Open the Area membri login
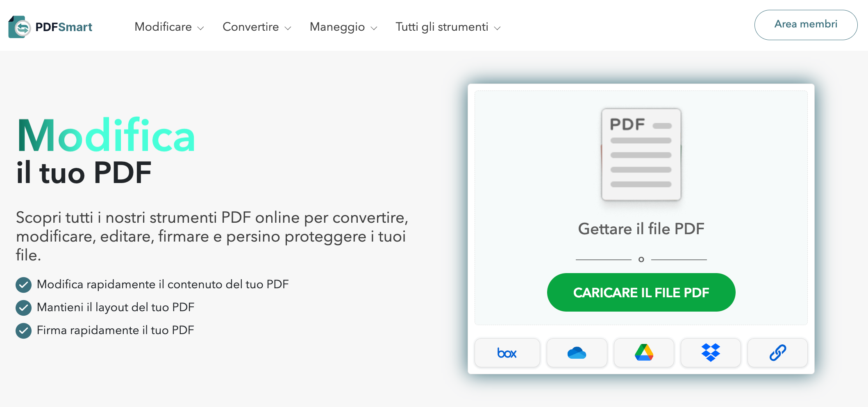Image resolution: width=868 pixels, height=407 pixels. 805,25
